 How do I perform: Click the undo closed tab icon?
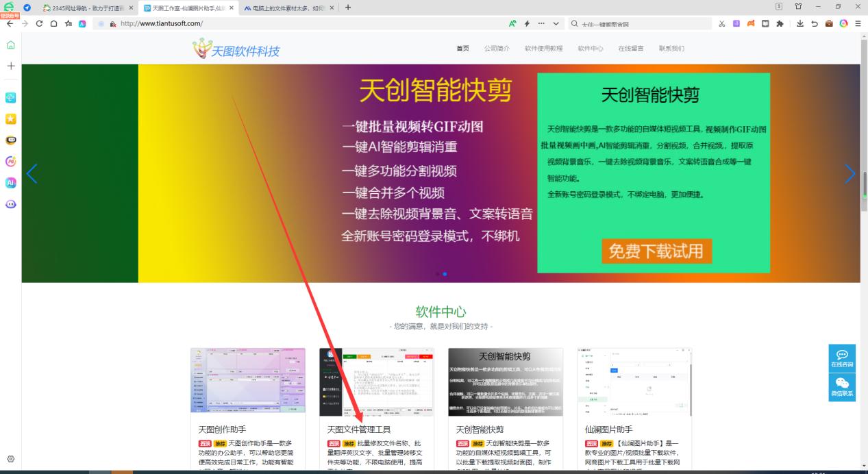(x=815, y=23)
